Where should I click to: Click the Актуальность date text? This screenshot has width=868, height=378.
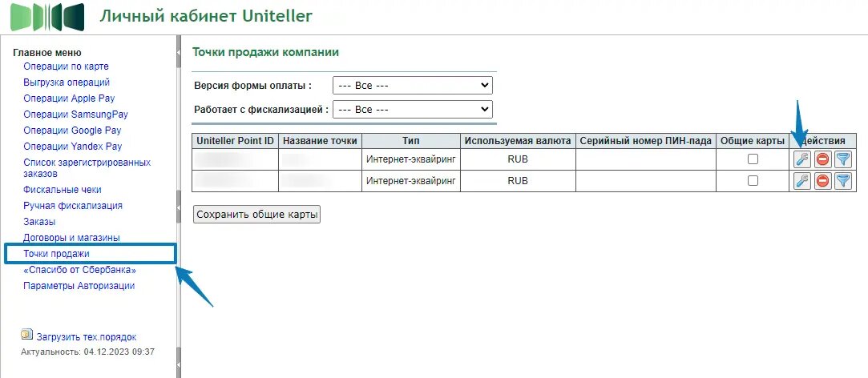click(87, 352)
